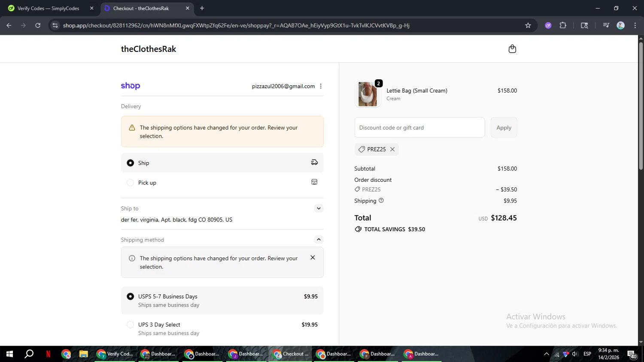Open the account options three-dot menu beside email
The width and height of the screenshot is (644, 362).
(x=321, y=86)
